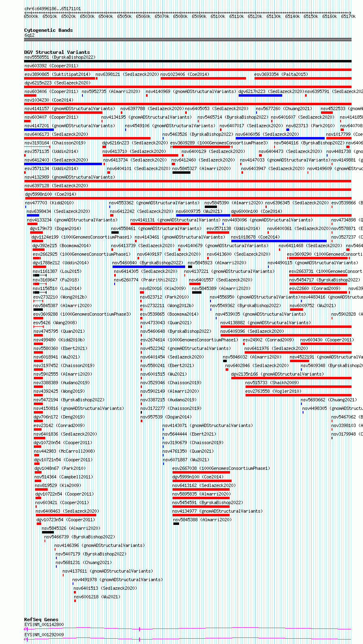363x644 pixels.
Task: Click the black bar under nsv5845388
Action: pos(176,524)
